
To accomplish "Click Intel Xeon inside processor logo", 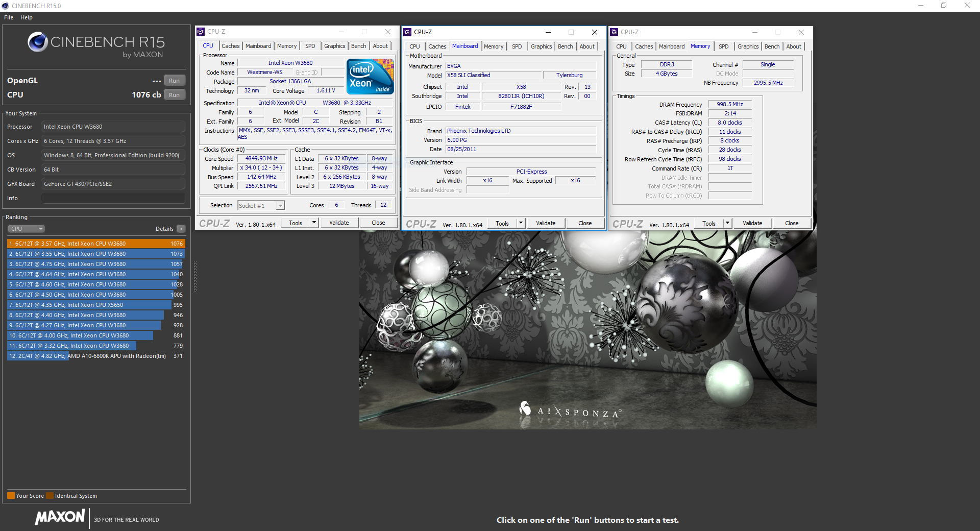I will coord(370,77).
